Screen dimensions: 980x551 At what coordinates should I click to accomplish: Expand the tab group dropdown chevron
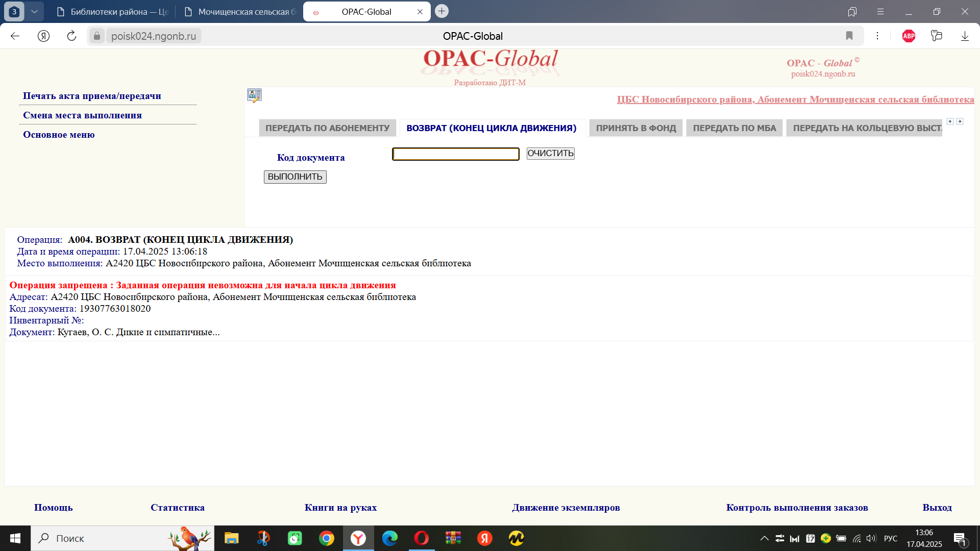34,11
